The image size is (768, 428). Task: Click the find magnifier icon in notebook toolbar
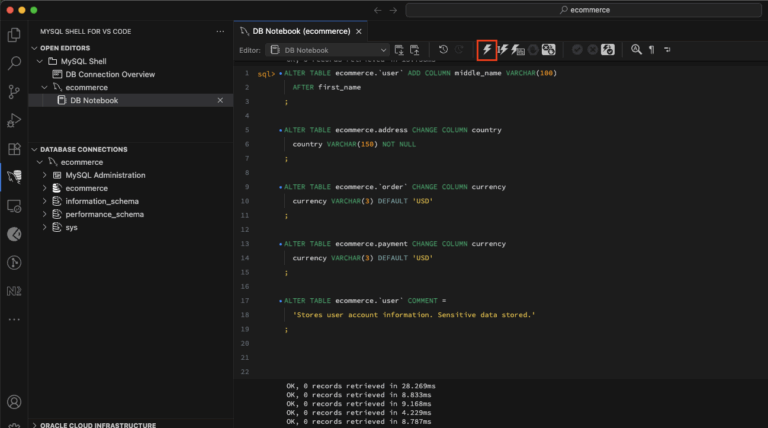[635, 49]
